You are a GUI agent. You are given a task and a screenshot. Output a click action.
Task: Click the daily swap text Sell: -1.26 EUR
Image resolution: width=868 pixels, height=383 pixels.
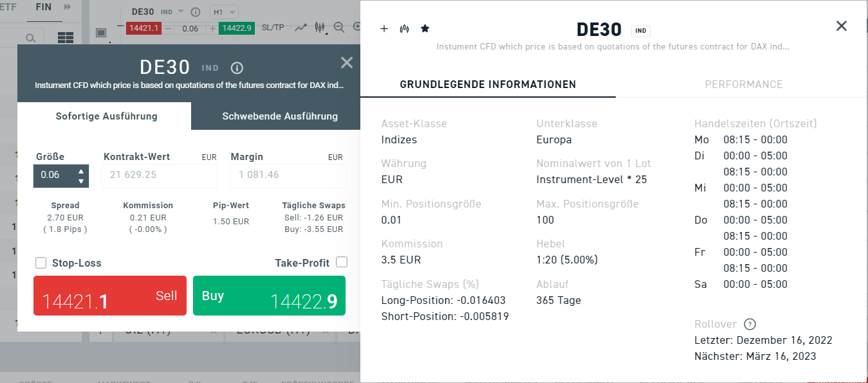coord(313,217)
